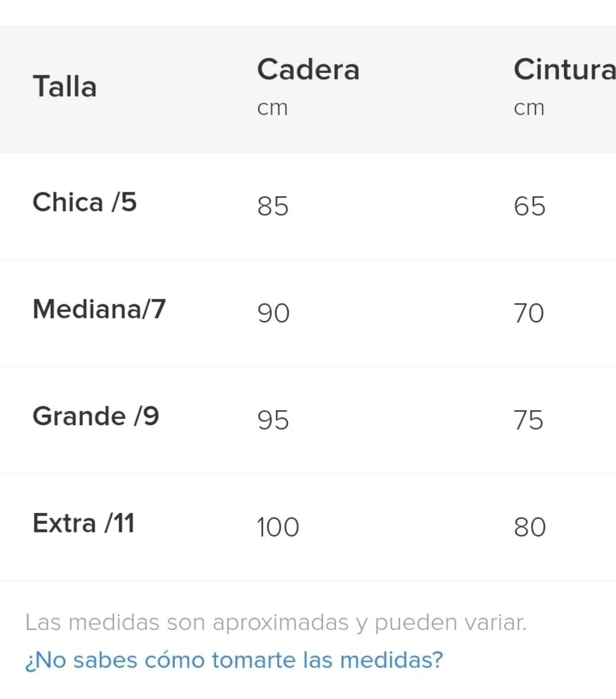Click the Cintura value 75
The image size is (616, 699).
point(529,421)
